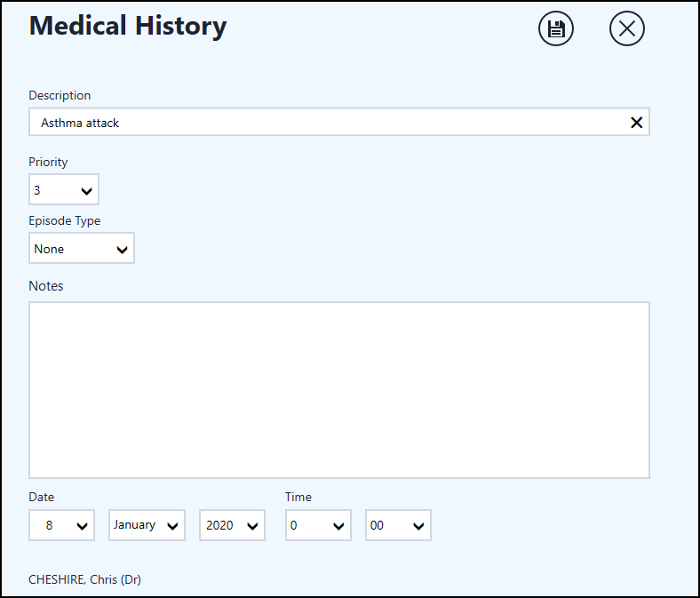Click the Time label

pyautogui.click(x=298, y=498)
